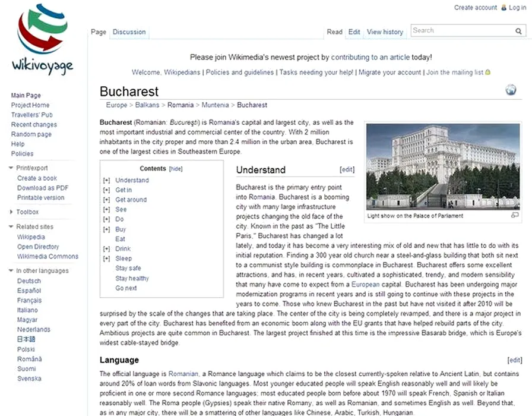Viewport: 532px width, 416px height.
Task: Open the Create account link
Action: click(x=475, y=8)
